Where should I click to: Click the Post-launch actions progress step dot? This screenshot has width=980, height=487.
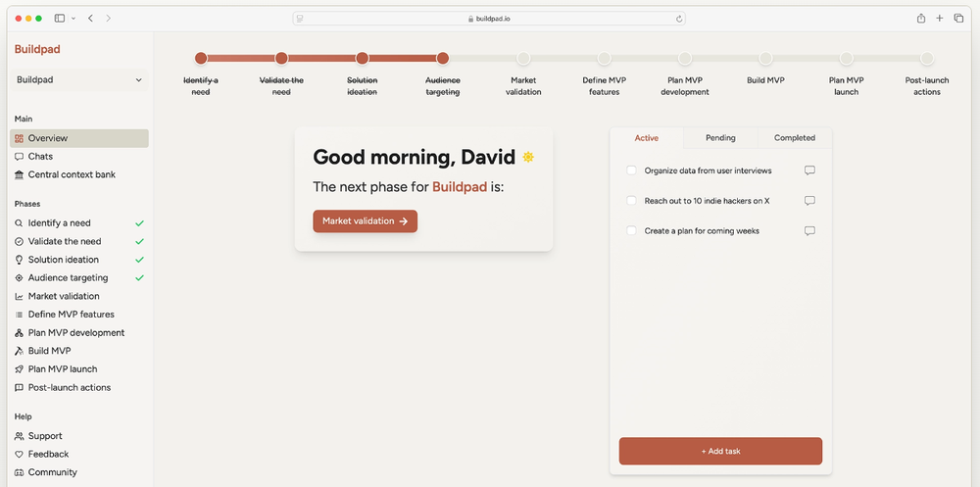point(927,58)
